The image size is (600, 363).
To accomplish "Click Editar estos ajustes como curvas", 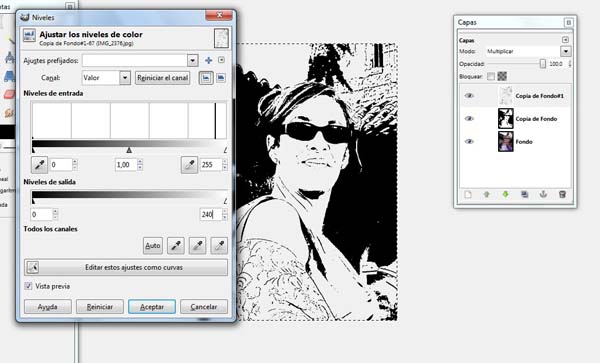I will pos(126,267).
